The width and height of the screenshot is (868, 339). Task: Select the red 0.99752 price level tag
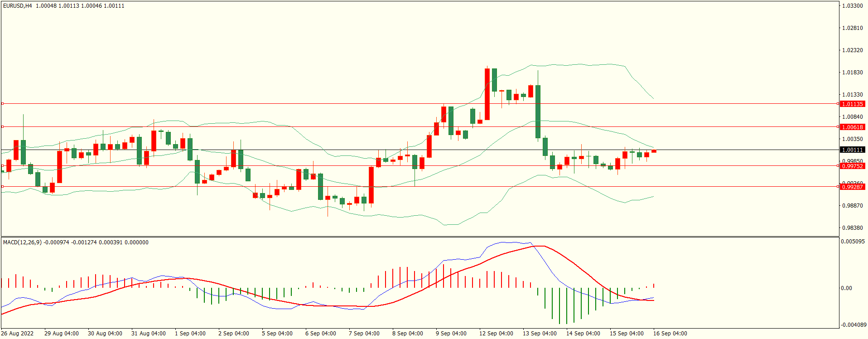[x=852, y=166]
